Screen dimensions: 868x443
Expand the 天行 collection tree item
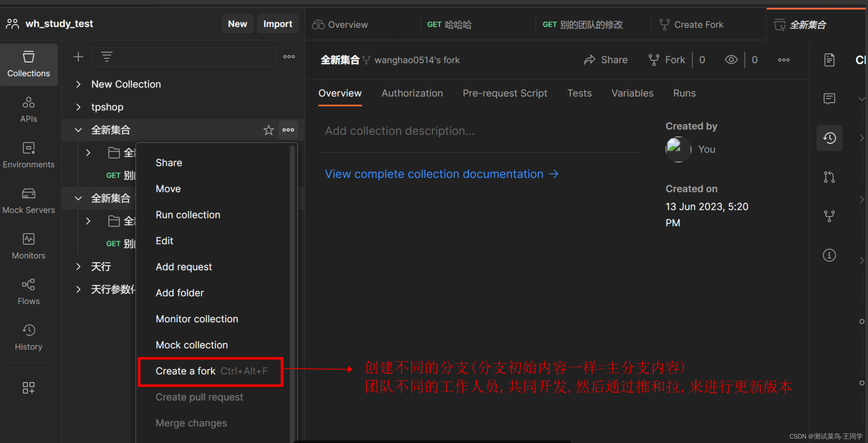(78, 266)
